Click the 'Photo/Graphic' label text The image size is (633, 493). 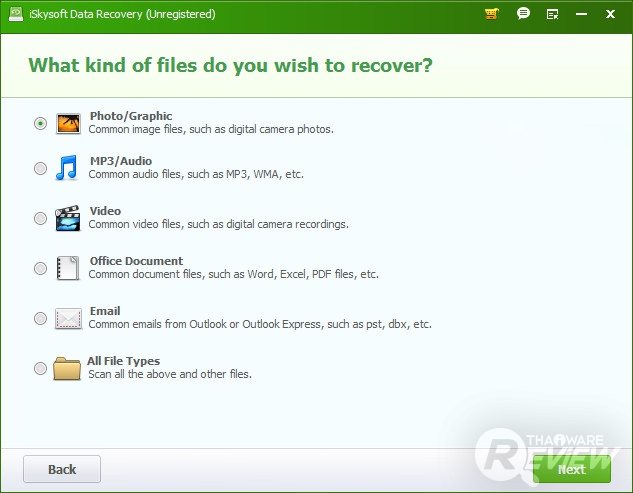click(131, 116)
